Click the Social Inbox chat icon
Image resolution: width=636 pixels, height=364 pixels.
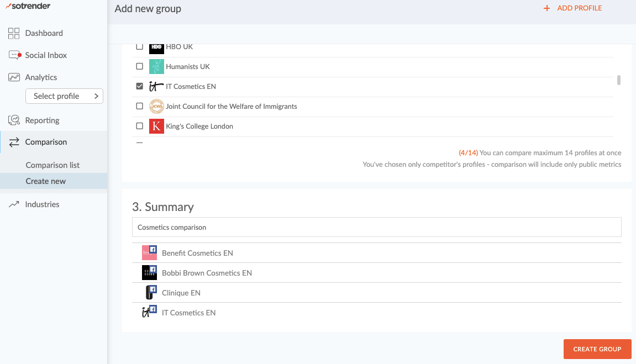(x=14, y=55)
